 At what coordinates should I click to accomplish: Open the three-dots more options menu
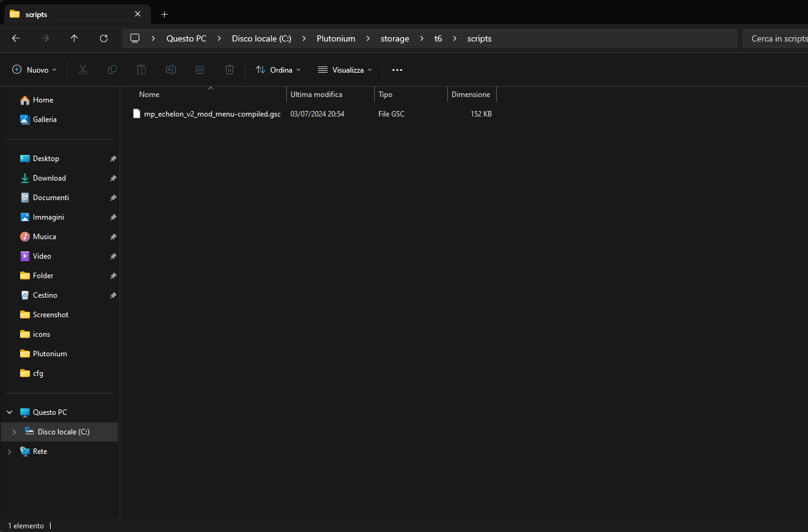point(397,70)
